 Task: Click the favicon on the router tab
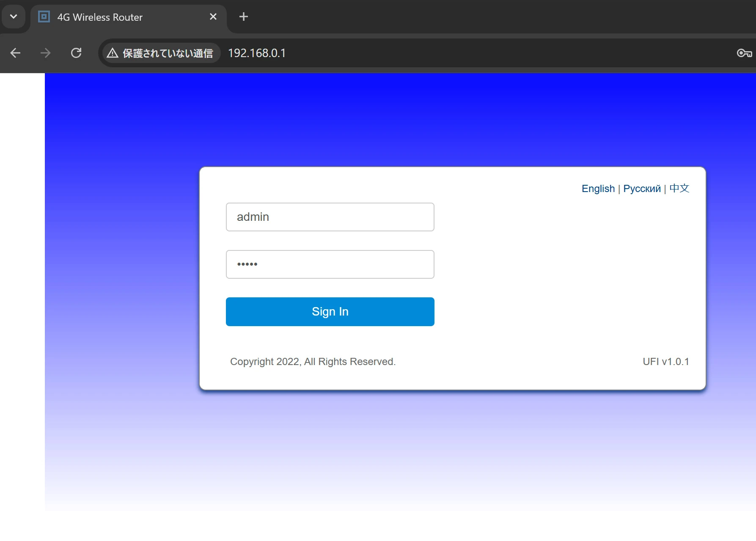pyautogui.click(x=44, y=17)
